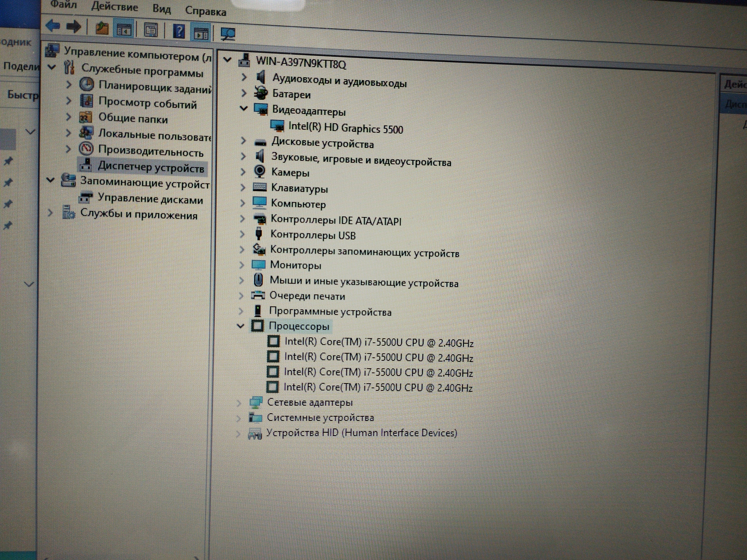The height and width of the screenshot is (560, 747).
Task: Expand Службы и приложения node
Action: point(50,213)
